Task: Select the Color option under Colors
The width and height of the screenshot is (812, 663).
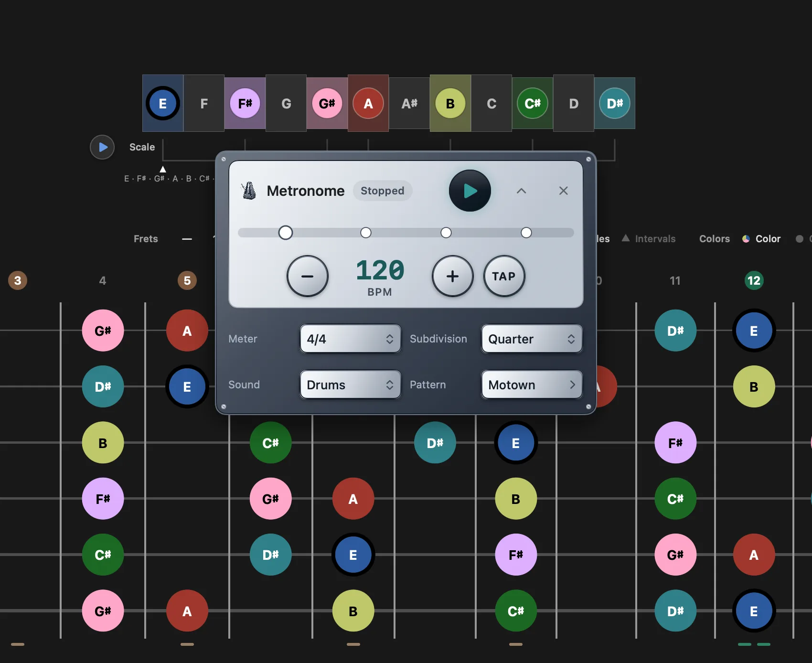Action: click(761, 238)
